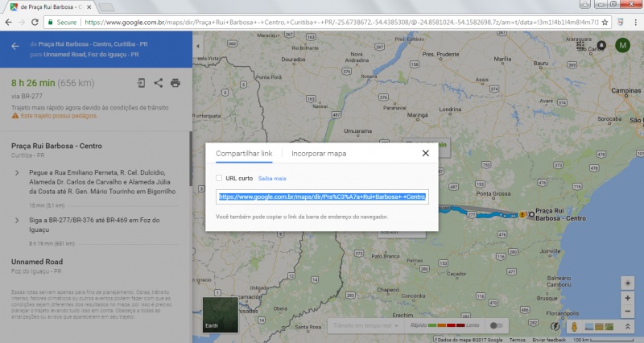Open the second imagery photo thumbnail
644x343 pixels.
pyautogui.click(x=599, y=327)
